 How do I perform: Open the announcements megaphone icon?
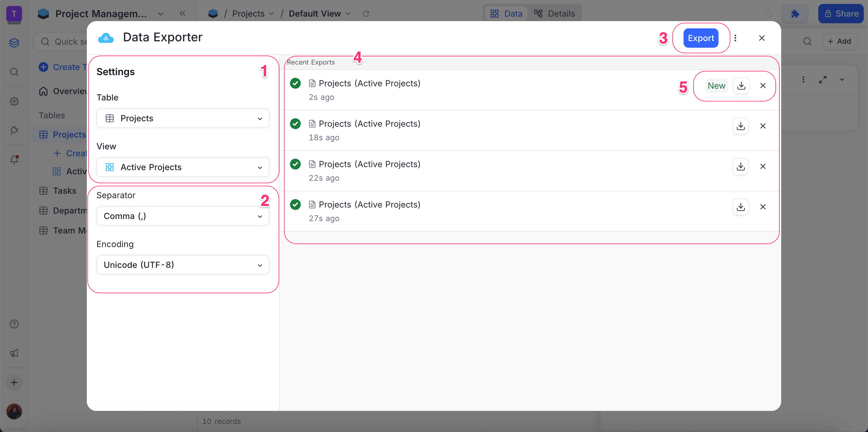coord(14,353)
